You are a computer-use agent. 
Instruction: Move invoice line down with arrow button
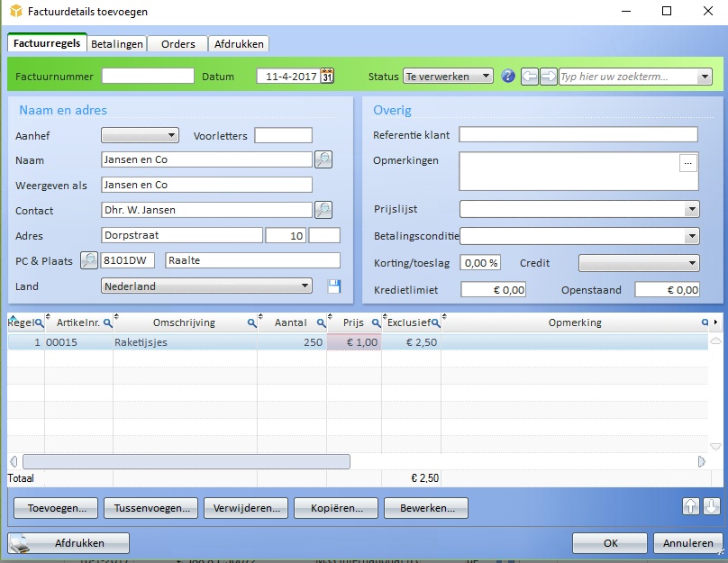point(711,506)
